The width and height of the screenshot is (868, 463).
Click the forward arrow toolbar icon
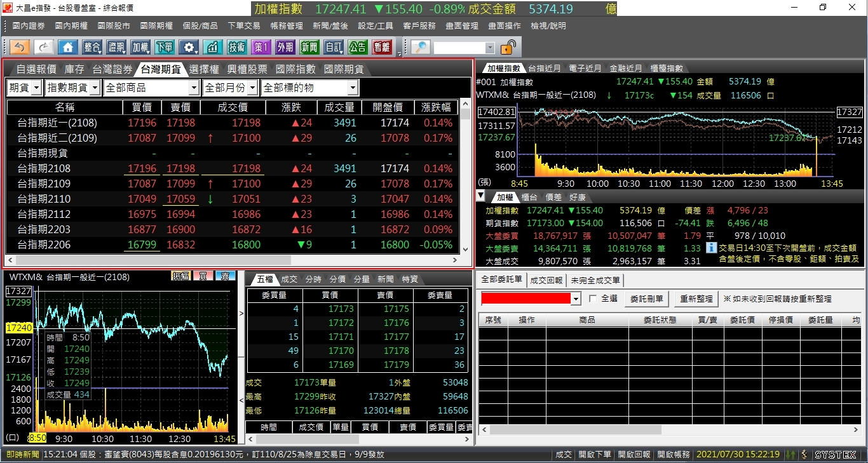point(44,47)
